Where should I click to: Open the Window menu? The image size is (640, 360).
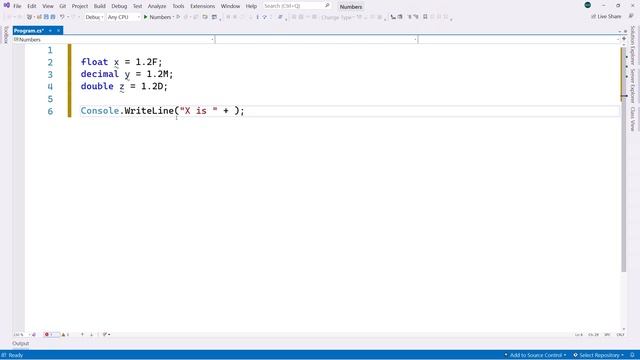click(x=230, y=6)
